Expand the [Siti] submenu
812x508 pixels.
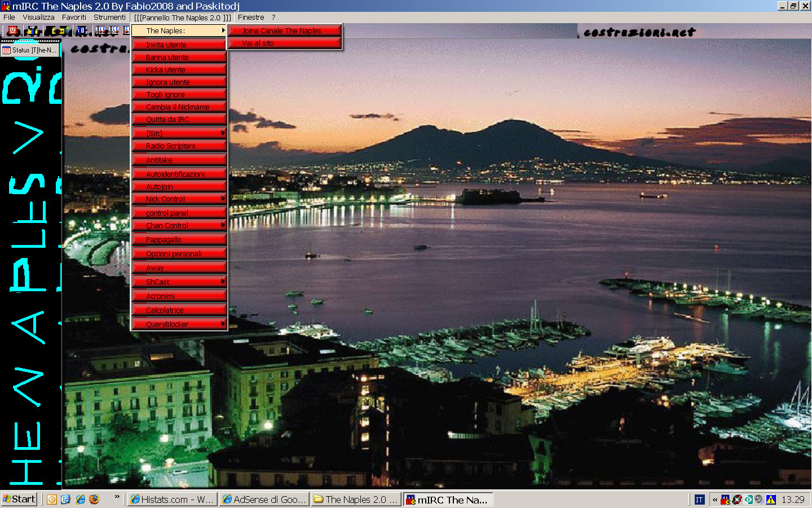coord(179,133)
